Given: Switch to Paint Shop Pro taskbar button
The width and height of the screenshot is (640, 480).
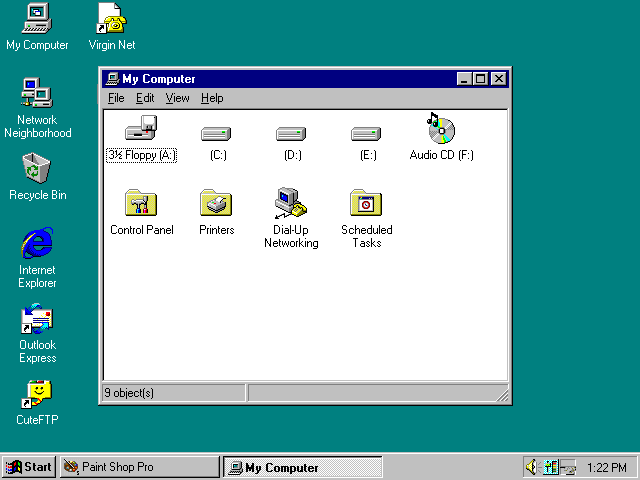Looking at the screenshot, I should click(140, 467).
